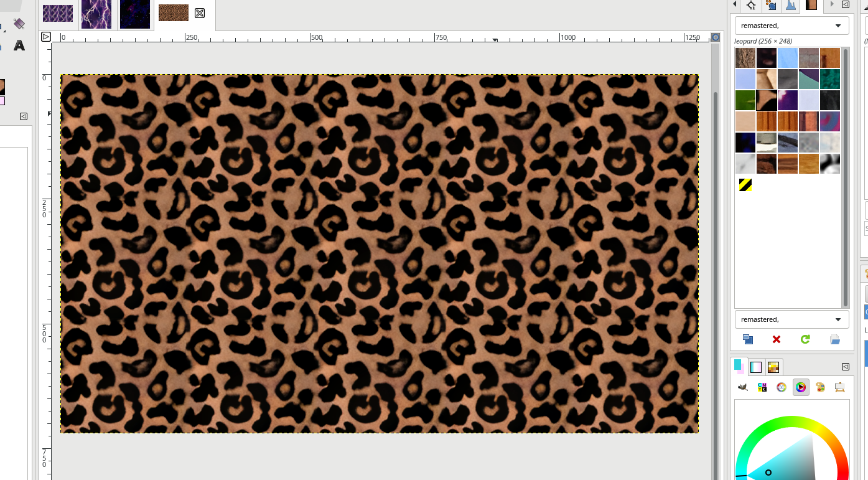Viewport: 868px width, 480px height.
Task: Choose the Palette color selector
Action: pyautogui.click(x=820, y=388)
